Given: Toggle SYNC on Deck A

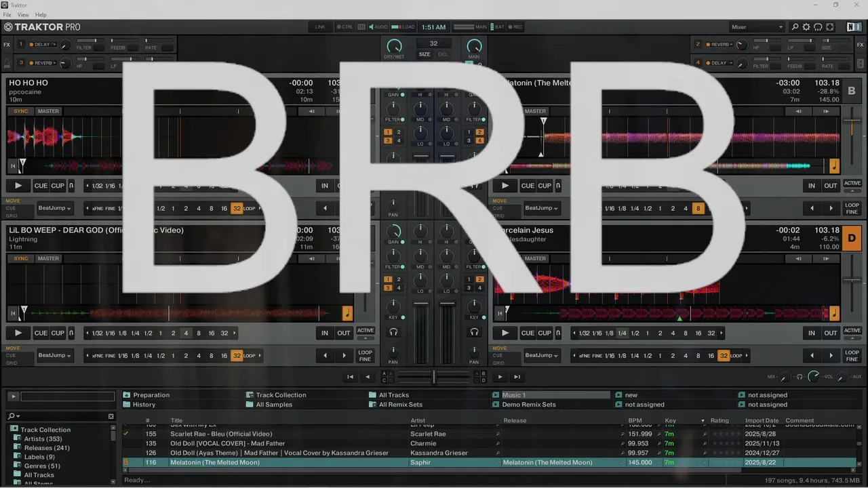Looking at the screenshot, I should coord(21,111).
